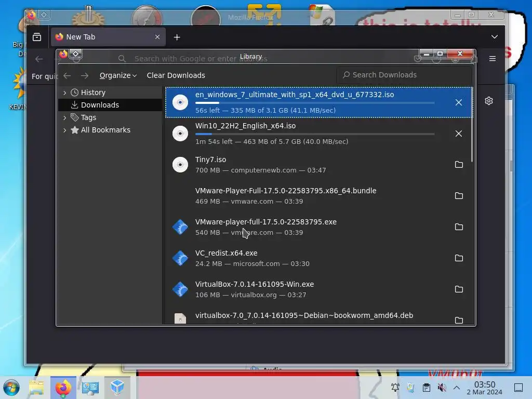This screenshot has height=399, width=532.
Task: Click the Firefox taskbar icon
Action: 63,388
